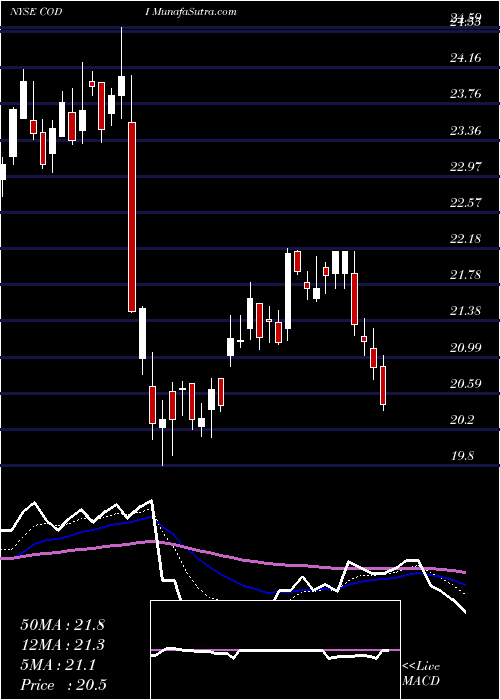Viewport: 500px width, 700px height.
Task: Select the 20.2 price axis label
Action: (x=462, y=419)
